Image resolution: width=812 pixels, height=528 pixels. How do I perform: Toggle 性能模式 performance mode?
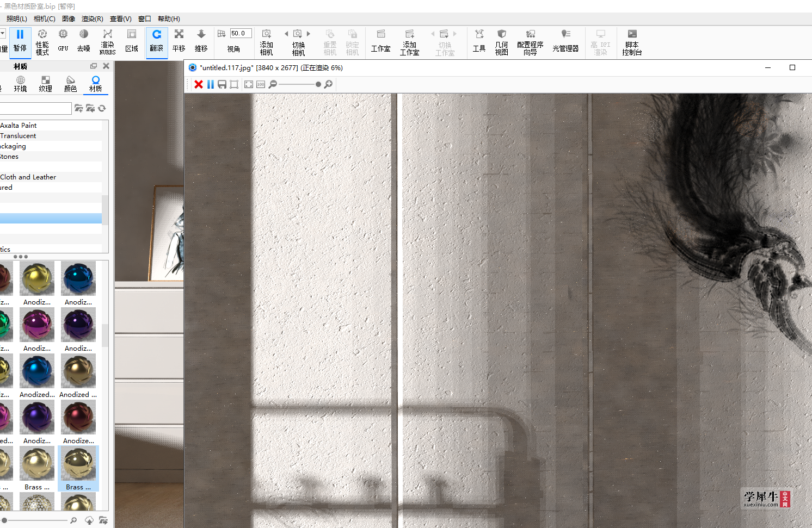pyautogui.click(x=42, y=42)
